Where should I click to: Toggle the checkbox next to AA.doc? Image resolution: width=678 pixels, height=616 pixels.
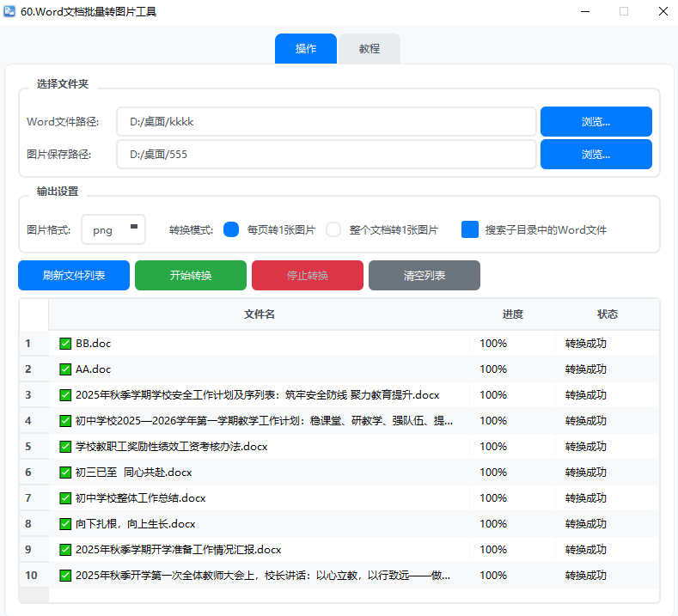coord(65,369)
